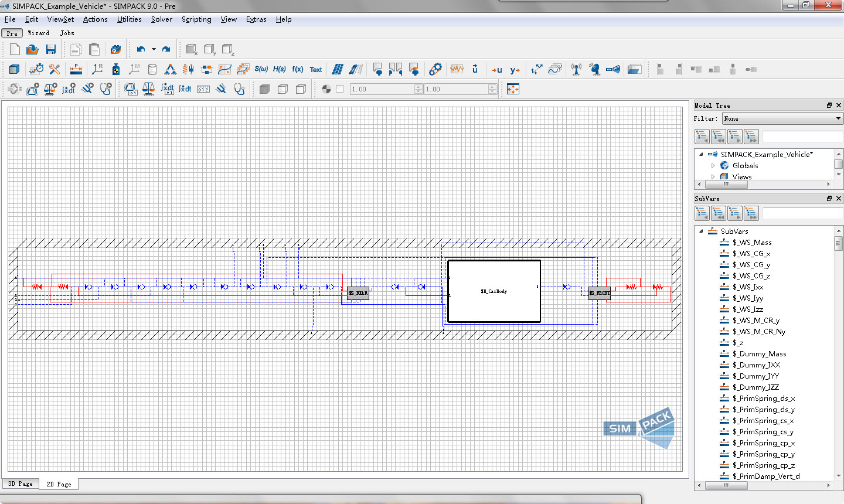The width and height of the screenshot is (844, 504).
Task: Click the H(s) transfer function icon
Action: click(280, 69)
